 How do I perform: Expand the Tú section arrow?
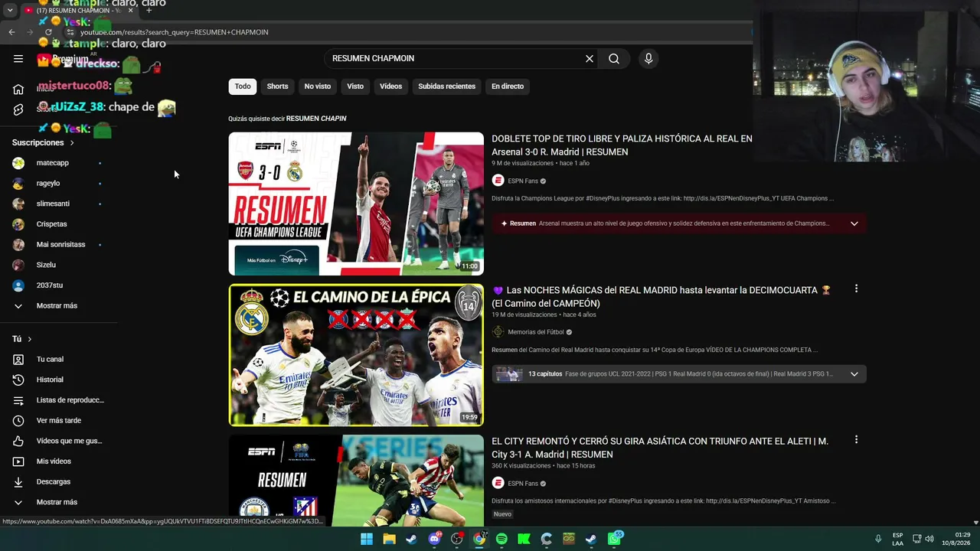click(x=30, y=339)
